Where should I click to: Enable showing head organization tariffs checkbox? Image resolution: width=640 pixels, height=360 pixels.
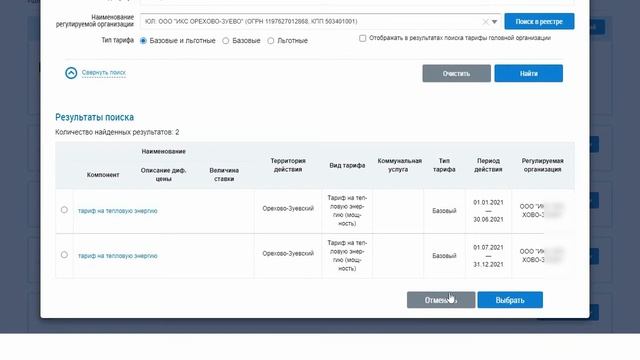point(362,38)
